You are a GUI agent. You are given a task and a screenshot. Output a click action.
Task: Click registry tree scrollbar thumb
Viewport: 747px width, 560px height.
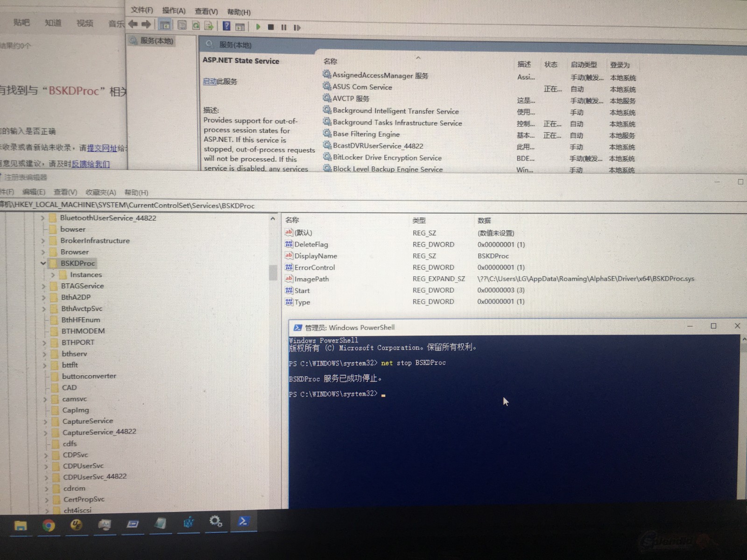pos(273,273)
